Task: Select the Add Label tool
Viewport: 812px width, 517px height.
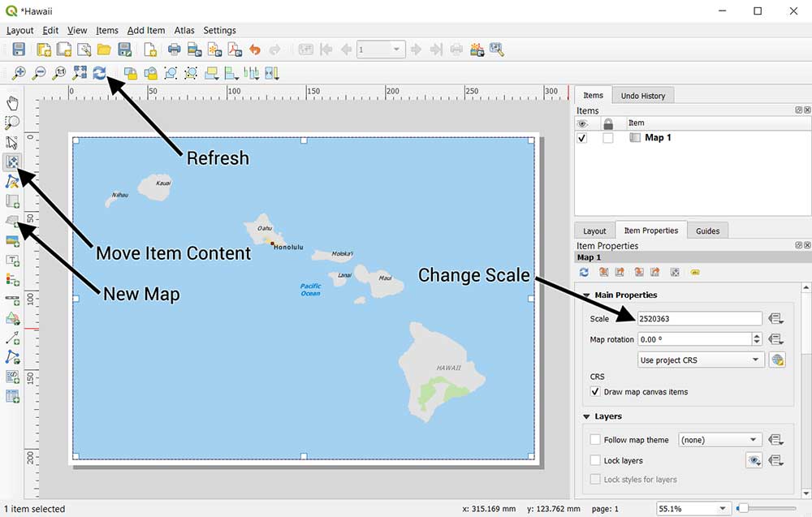Action: [x=12, y=261]
